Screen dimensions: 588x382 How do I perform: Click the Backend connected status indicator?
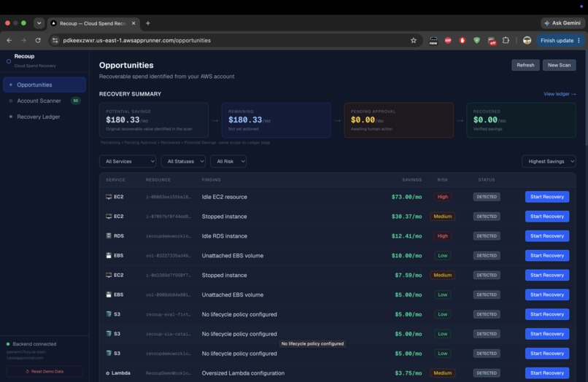pos(31,344)
